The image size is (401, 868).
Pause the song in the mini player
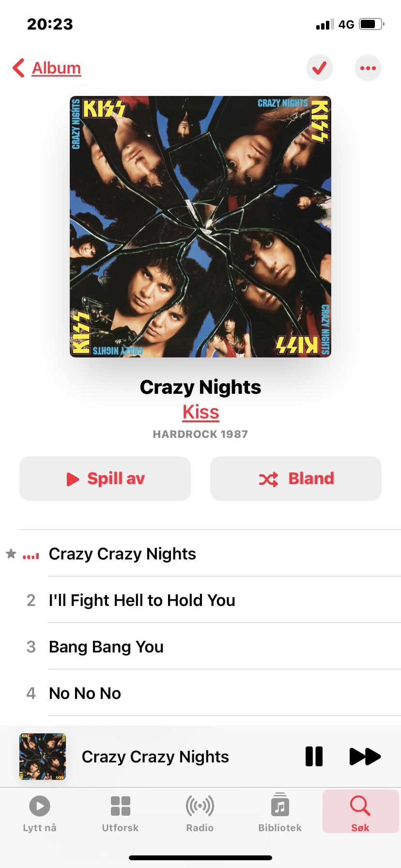[x=314, y=756]
